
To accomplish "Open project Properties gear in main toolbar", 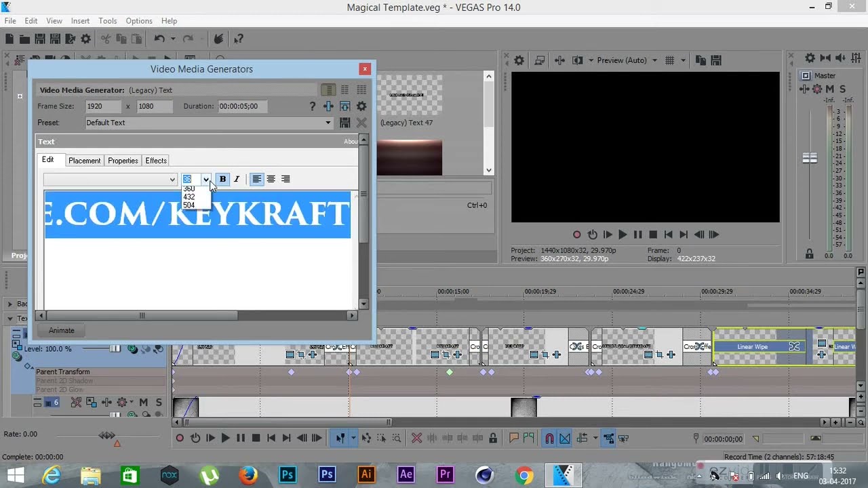I will pyautogui.click(x=85, y=39).
